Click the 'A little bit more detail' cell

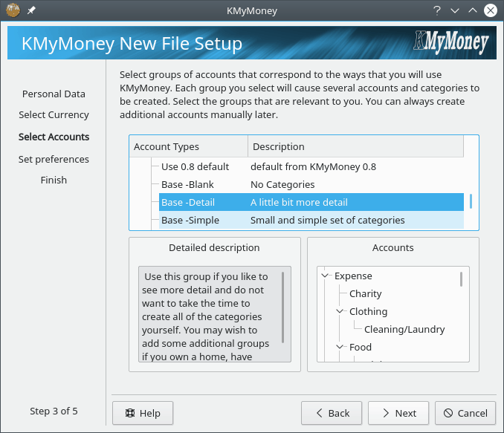point(299,202)
